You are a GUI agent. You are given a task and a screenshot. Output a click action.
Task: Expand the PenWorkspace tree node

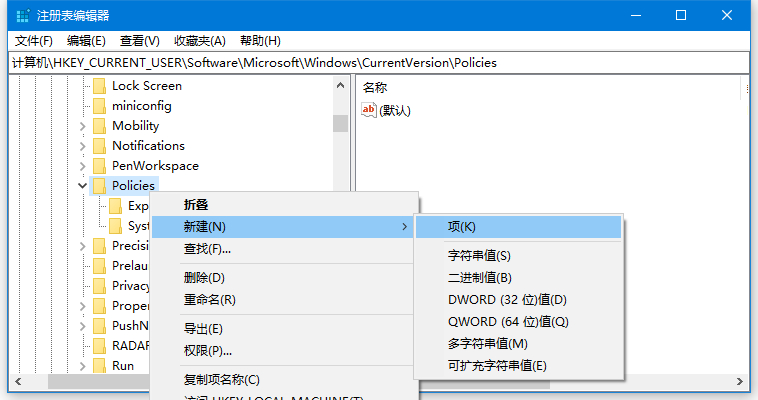pyautogui.click(x=83, y=166)
